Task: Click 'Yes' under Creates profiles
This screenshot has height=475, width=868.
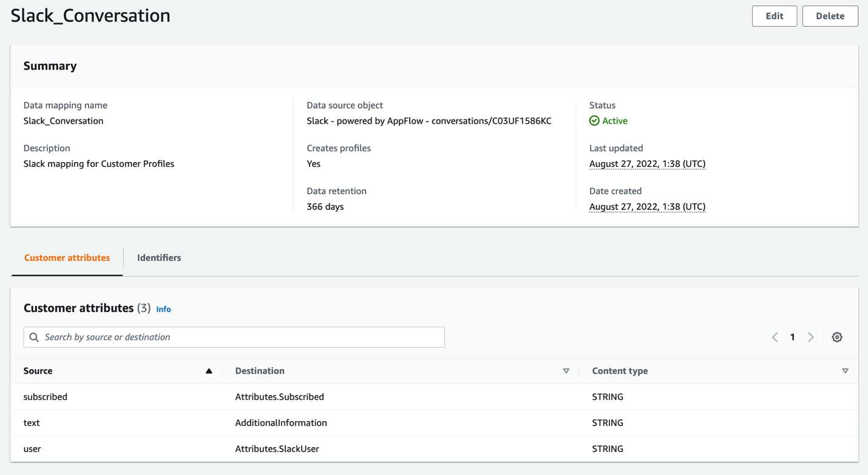Action: coord(313,164)
